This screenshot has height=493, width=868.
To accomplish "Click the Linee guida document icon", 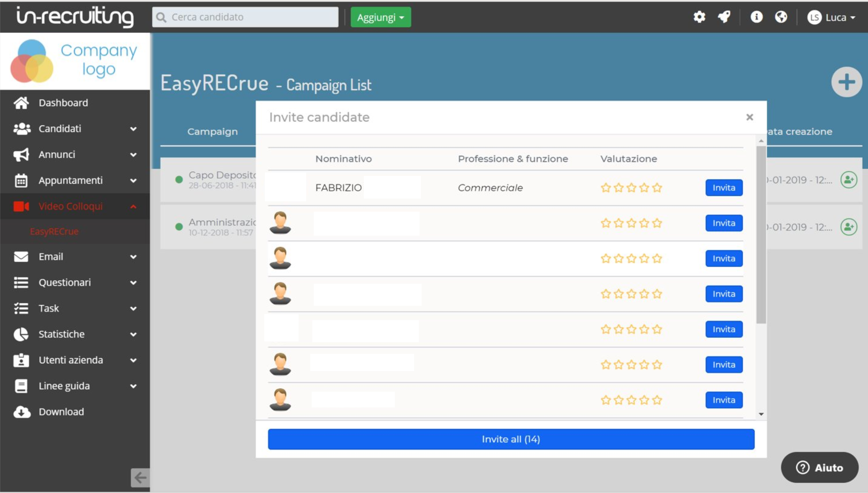I will pyautogui.click(x=21, y=386).
